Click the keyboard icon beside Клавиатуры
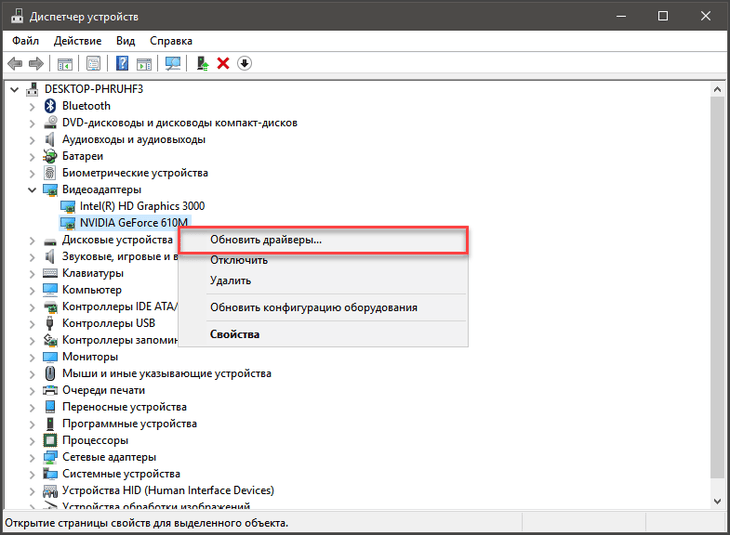Screen dimensions: 730x535 point(50,273)
